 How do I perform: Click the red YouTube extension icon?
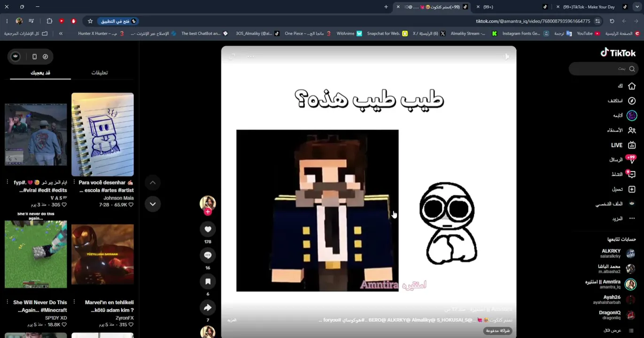click(x=62, y=21)
